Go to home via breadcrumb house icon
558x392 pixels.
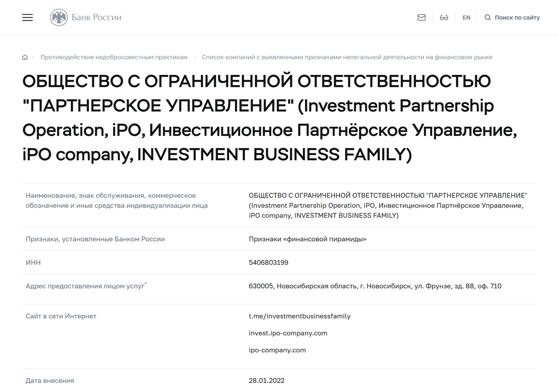[x=25, y=57]
